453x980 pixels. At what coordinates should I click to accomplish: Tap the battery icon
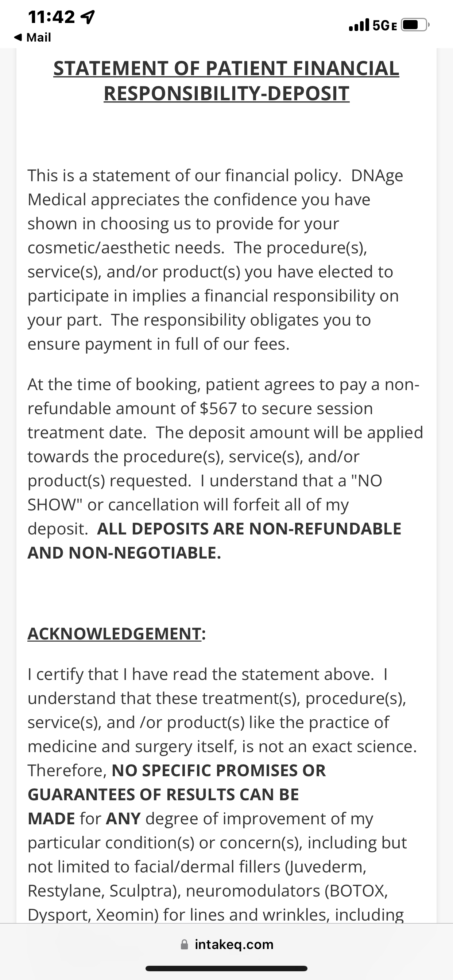pos(415,25)
